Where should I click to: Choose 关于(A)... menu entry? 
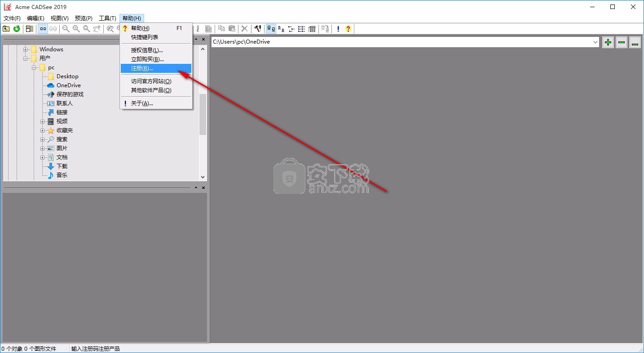(x=156, y=103)
